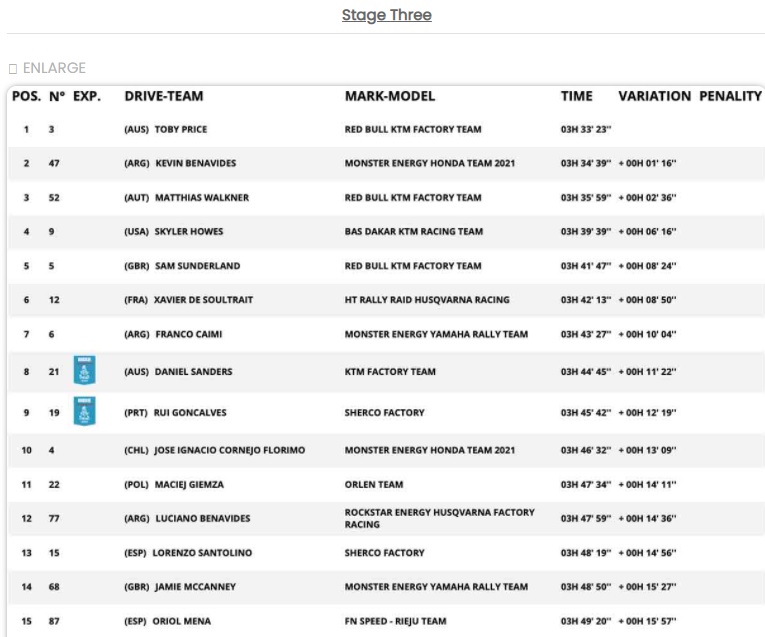The height and width of the screenshot is (637, 765).
Task: Click rider name JOSE IGNACIO CORNEJO FLORIMO
Action: [230, 450]
